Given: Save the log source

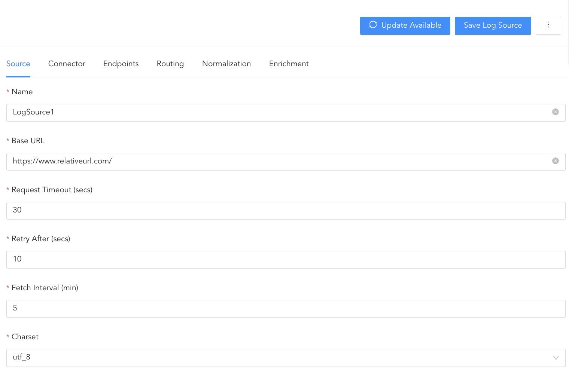Looking at the screenshot, I should [x=493, y=25].
